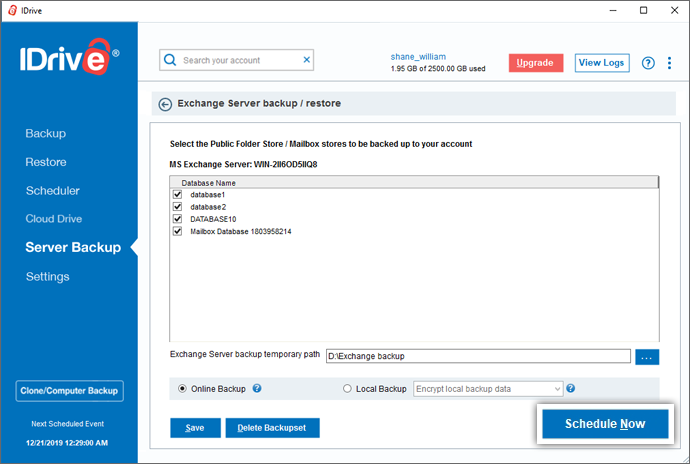Click the search magnifier icon

[x=170, y=60]
